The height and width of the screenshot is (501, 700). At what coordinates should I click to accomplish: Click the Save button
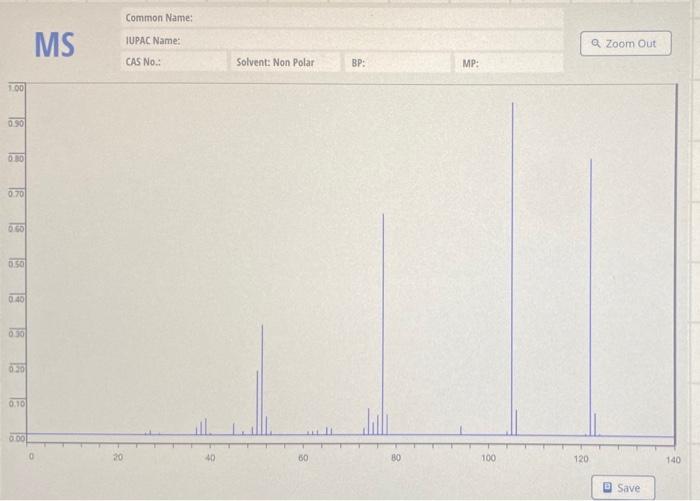[623, 488]
